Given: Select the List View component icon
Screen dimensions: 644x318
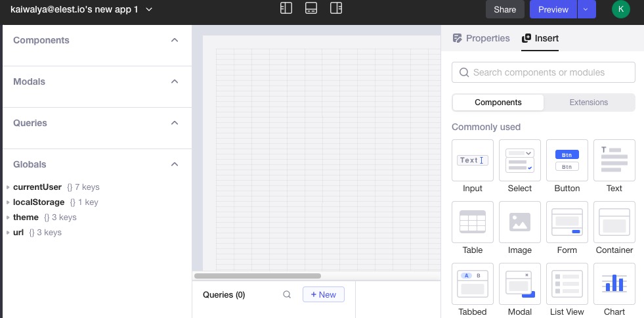Looking at the screenshot, I should coord(567,283).
